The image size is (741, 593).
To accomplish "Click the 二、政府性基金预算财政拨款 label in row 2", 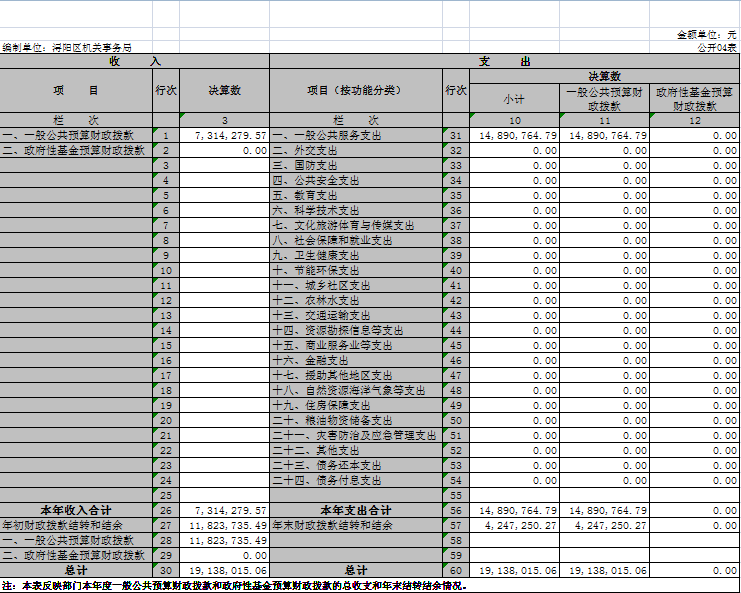I will coord(76,150).
